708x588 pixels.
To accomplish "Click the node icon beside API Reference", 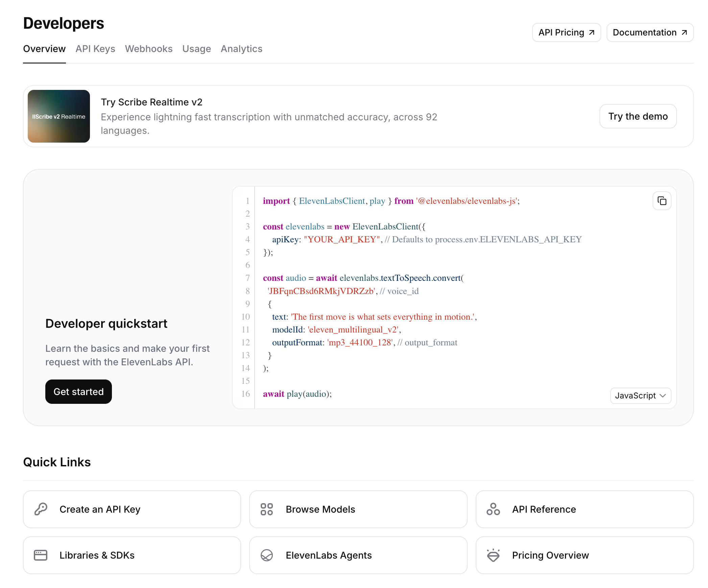I will [493, 509].
